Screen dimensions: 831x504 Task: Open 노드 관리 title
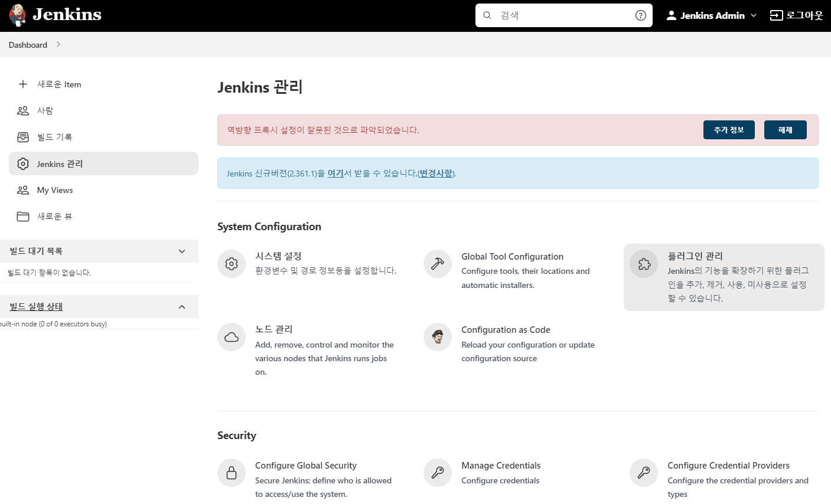click(273, 329)
